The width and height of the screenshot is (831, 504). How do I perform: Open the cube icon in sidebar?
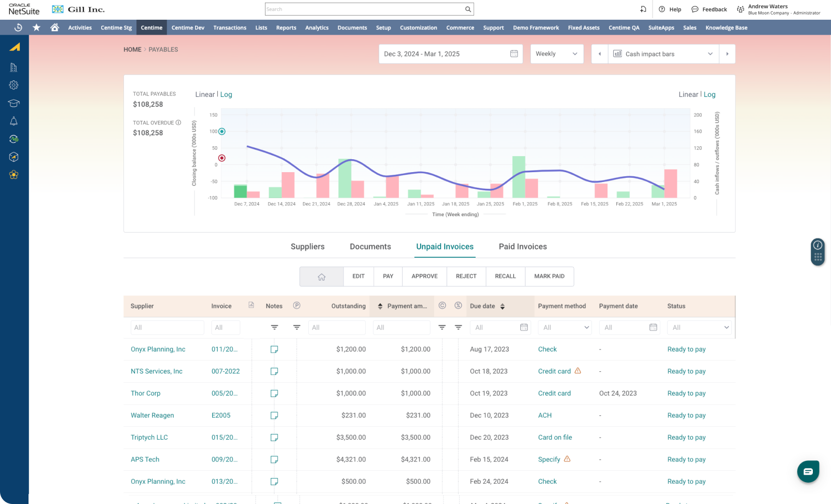[x=14, y=157]
